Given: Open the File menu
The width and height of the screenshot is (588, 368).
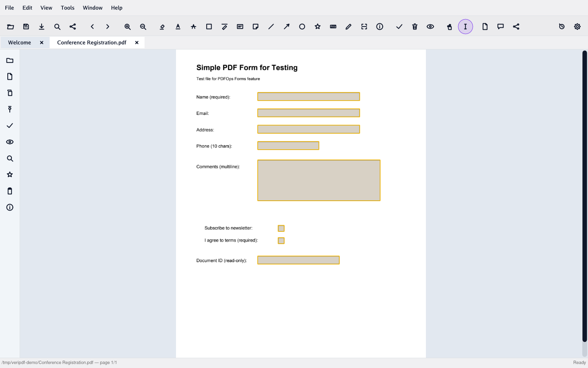Looking at the screenshot, I should (9, 8).
